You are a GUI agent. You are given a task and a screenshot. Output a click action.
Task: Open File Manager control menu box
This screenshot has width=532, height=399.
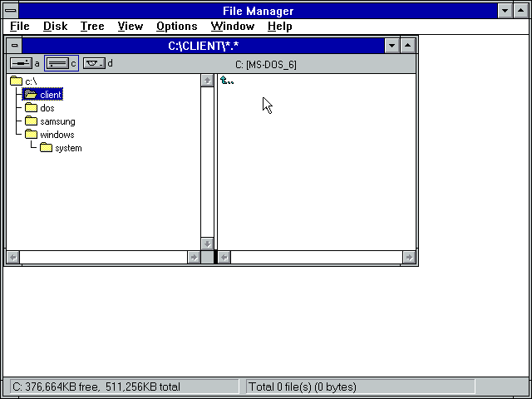tap(11, 11)
